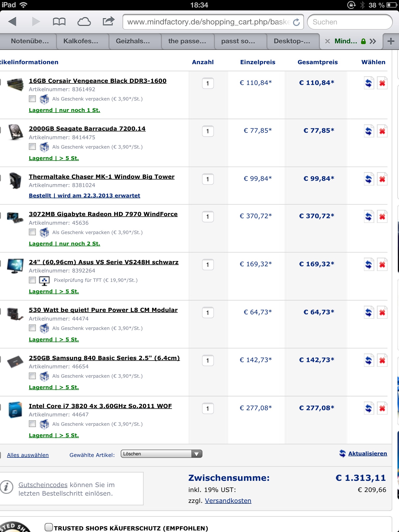Click the Aktualisieren link

click(367, 454)
